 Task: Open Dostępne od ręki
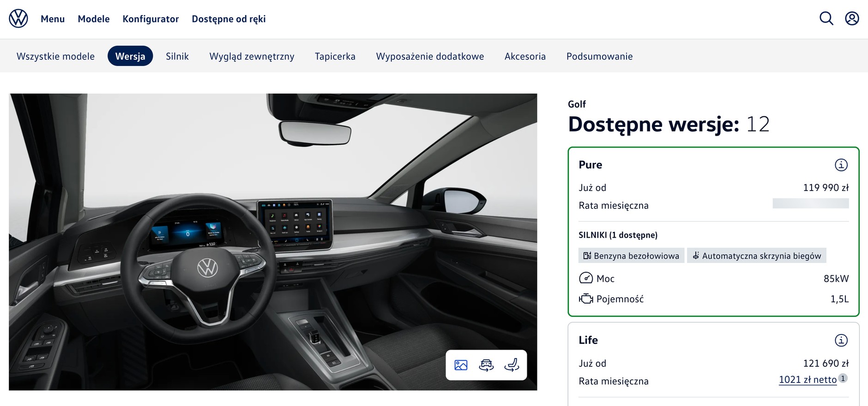pyautogui.click(x=229, y=19)
